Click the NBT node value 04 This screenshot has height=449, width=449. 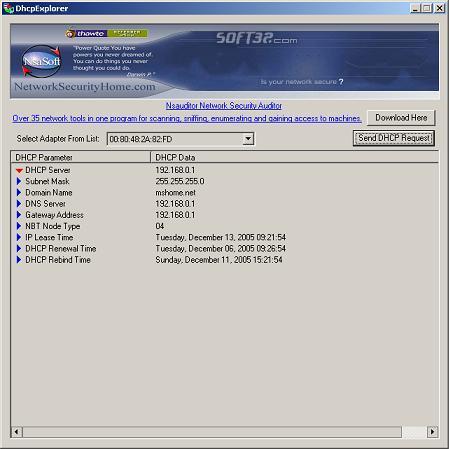tap(160, 226)
